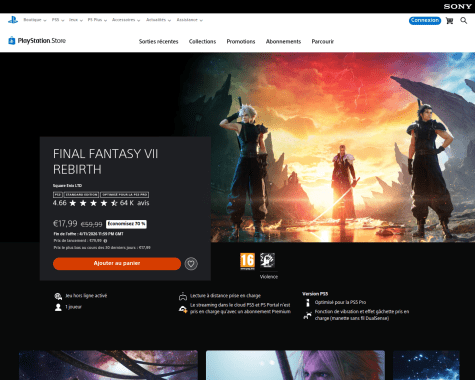Click the Violence content descriptor icon
Viewport: 475px width, 380px height.
[x=267, y=260]
